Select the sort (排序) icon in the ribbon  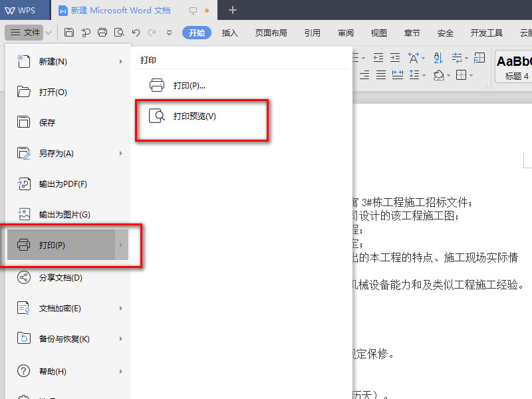coord(437,57)
